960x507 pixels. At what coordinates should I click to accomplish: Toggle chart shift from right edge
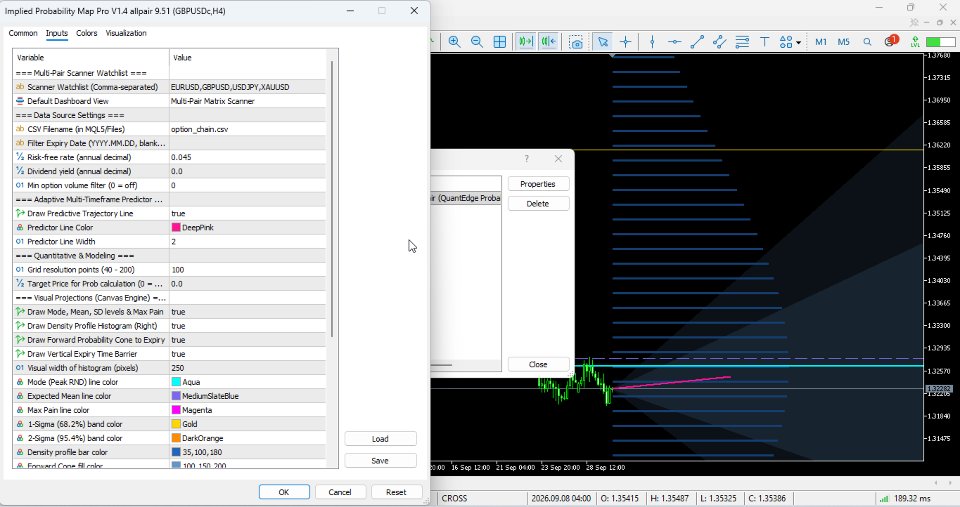549,42
